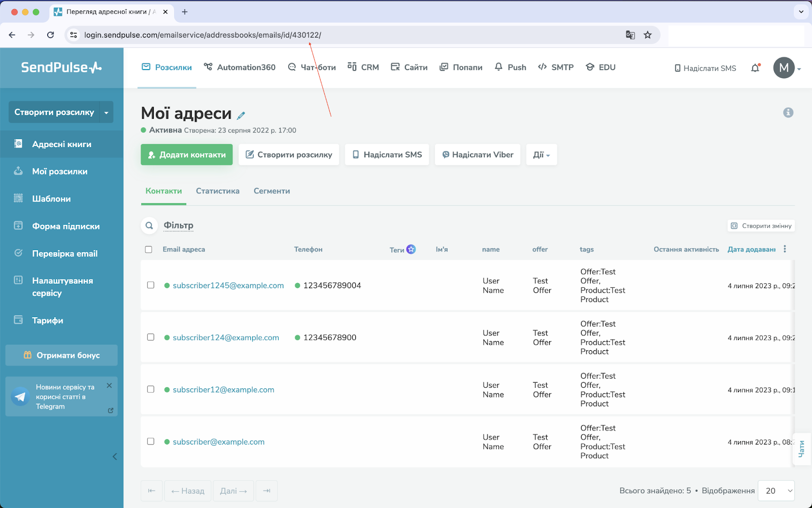Open info icon beside Мої адреси header
The image size is (812, 508).
(x=788, y=113)
